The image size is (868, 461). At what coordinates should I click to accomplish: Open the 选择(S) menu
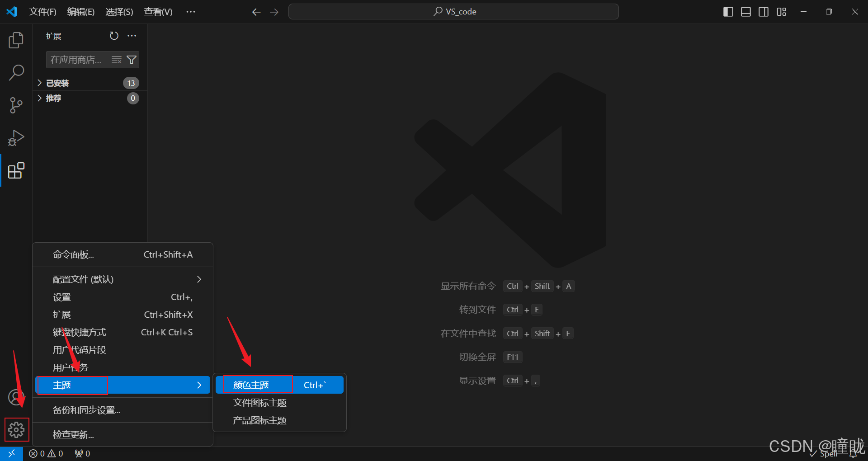[x=119, y=12]
